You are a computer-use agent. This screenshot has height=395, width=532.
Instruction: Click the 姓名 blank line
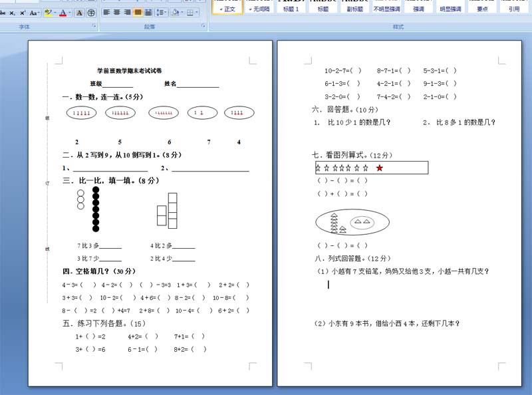(198, 84)
